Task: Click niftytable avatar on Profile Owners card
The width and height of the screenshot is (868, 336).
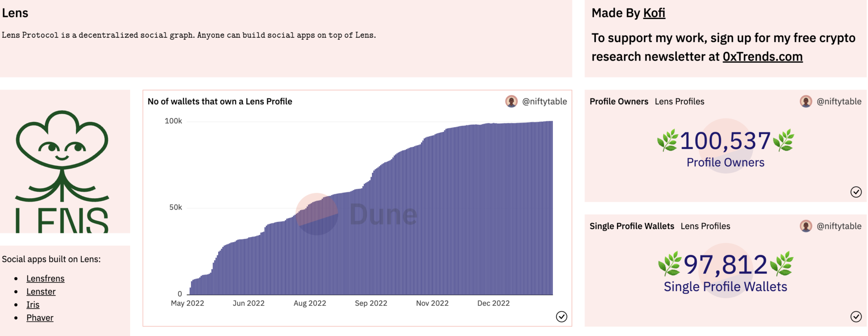Action: tap(806, 101)
